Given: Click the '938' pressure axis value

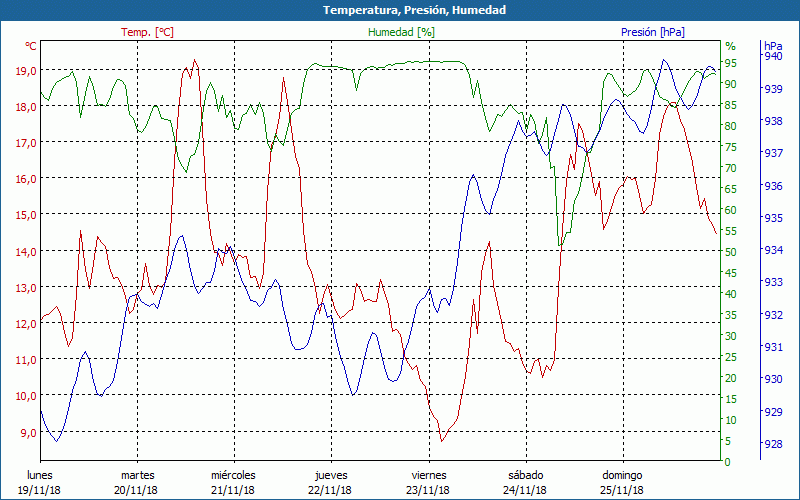Looking at the screenshot, I should tap(773, 121).
